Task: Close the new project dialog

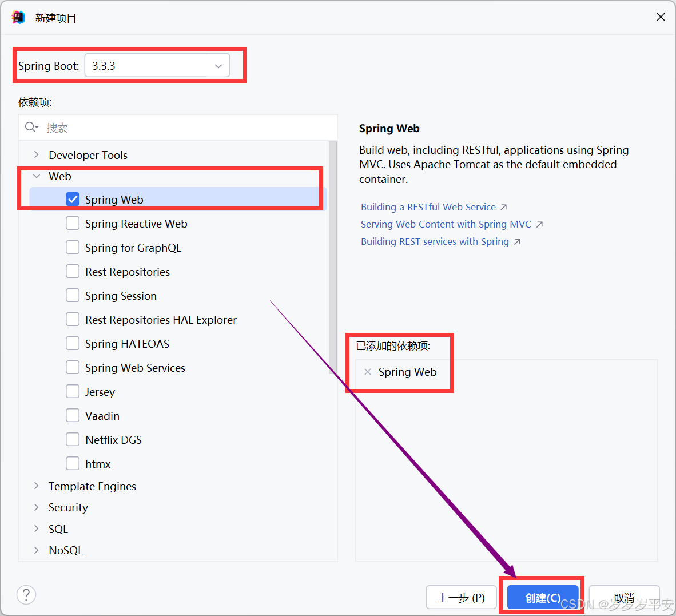Action: [x=661, y=17]
